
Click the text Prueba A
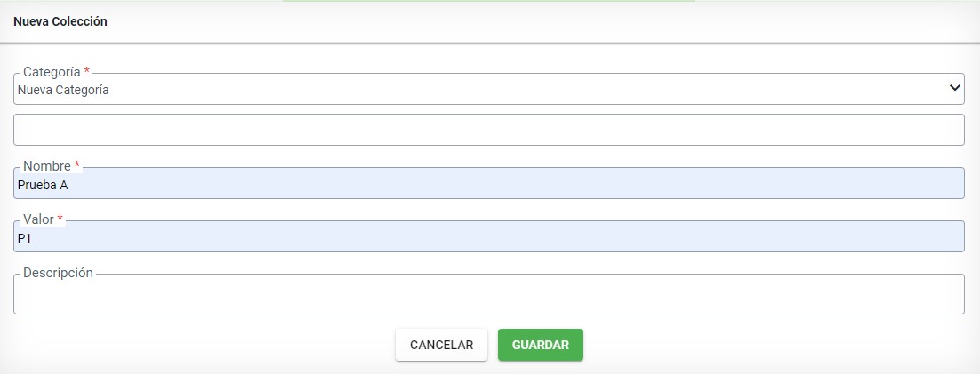[43, 186]
